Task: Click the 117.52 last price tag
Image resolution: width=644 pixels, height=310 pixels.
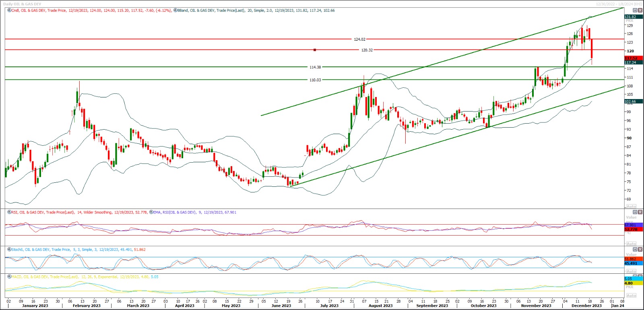Action: 631,58
